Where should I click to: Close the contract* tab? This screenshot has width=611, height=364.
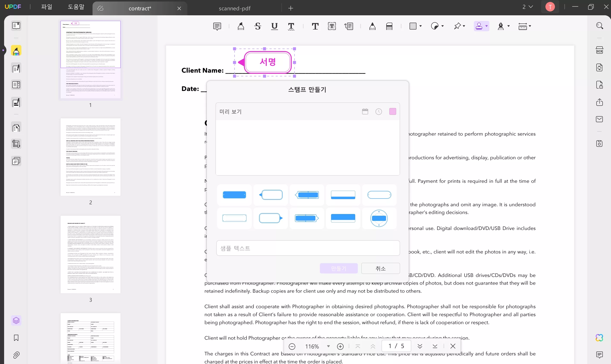[179, 8]
